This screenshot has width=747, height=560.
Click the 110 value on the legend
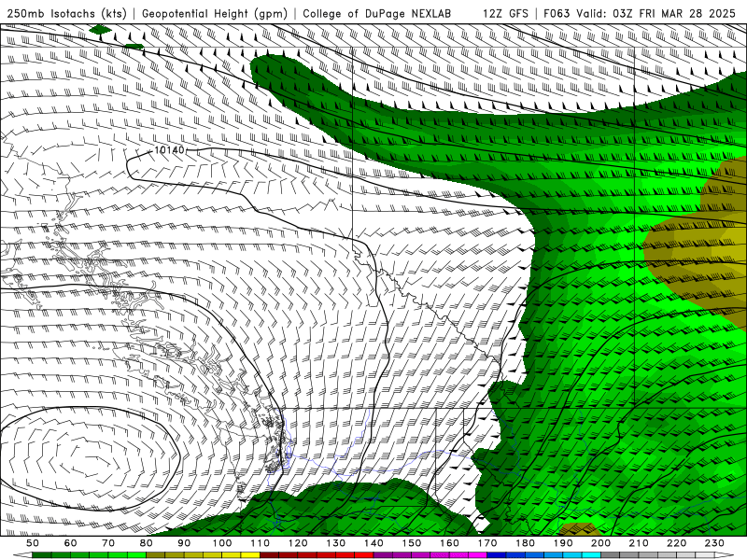(261, 543)
